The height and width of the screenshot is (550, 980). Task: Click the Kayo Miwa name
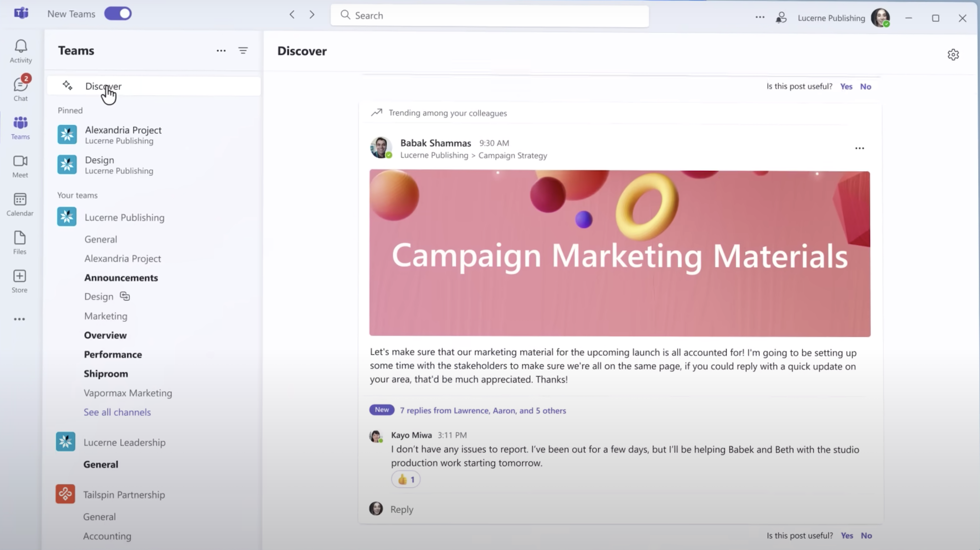tap(411, 435)
